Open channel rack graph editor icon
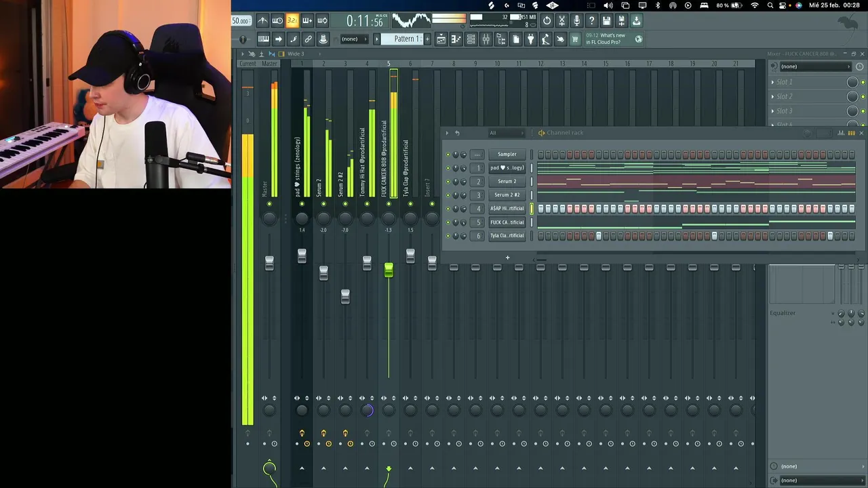868x488 pixels. [841, 133]
